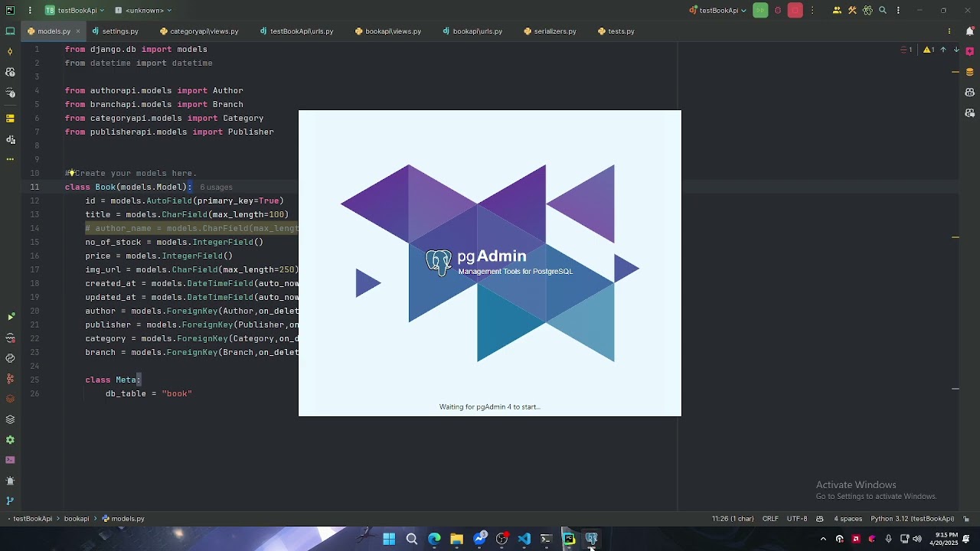
Task: Open the more tool windows ellipsis in left sidebar
Action: point(10,159)
